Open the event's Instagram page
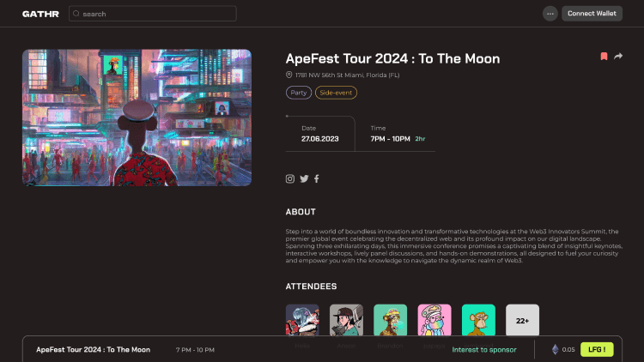Viewport: 644px width, 362px height. (x=290, y=178)
